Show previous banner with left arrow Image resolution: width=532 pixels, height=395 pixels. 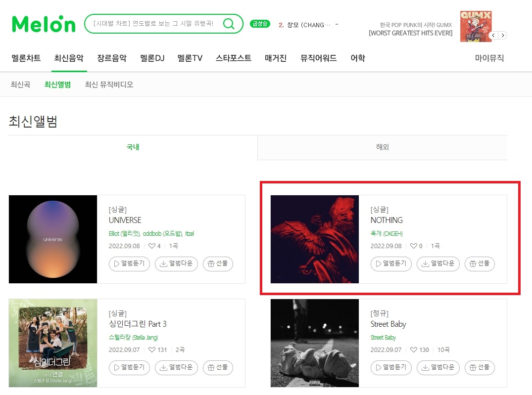[493, 35]
